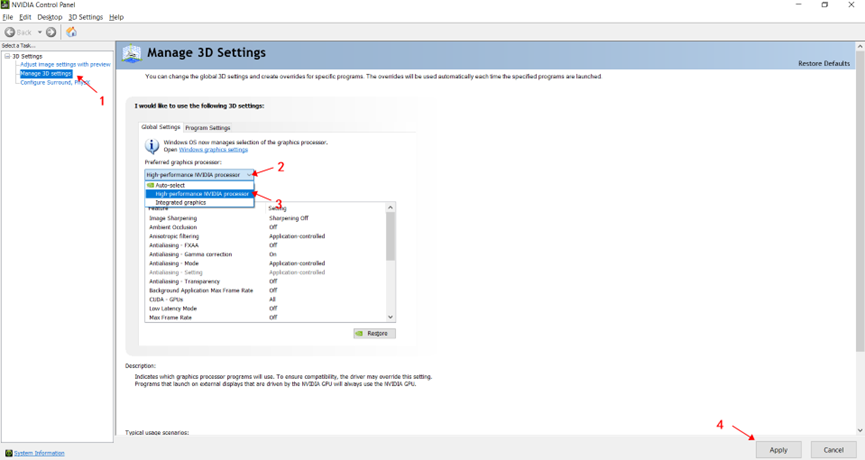Click the settings list scroll up arrow

pos(391,207)
